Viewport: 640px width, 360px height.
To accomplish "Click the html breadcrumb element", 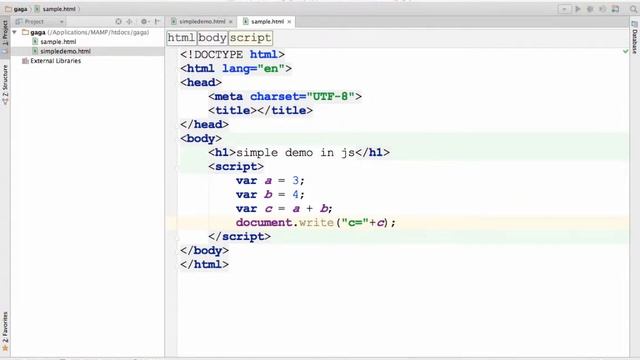I will [x=182, y=38].
